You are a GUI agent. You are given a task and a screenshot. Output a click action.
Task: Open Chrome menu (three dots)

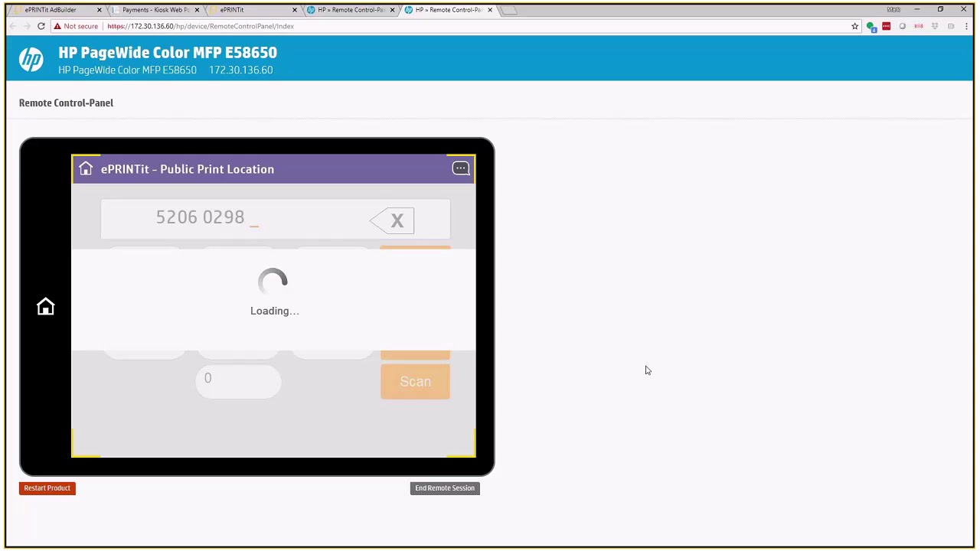point(967,26)
